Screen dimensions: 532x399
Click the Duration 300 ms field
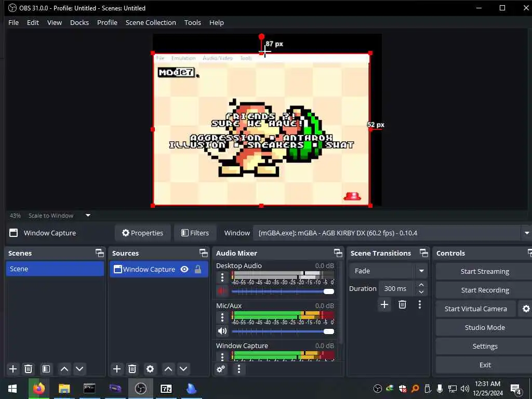[396, 288]
